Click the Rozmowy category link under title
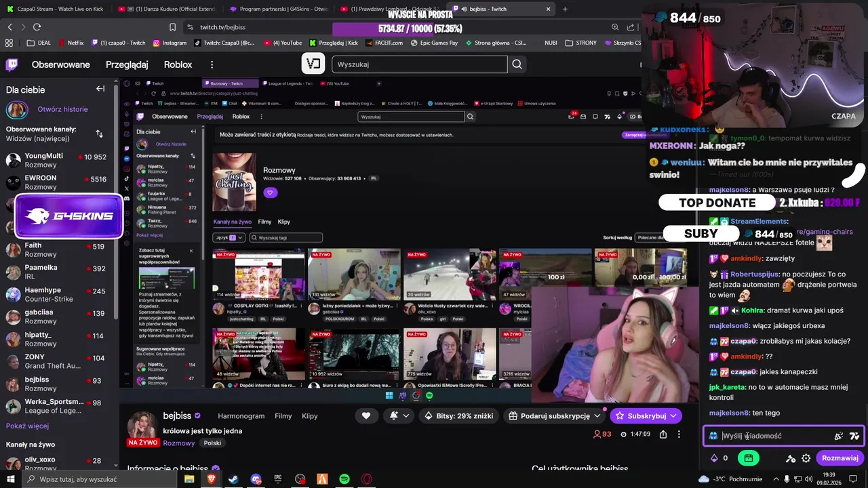Image resolution: width=868 pixels, height=488 pixels. coord(178,443)
